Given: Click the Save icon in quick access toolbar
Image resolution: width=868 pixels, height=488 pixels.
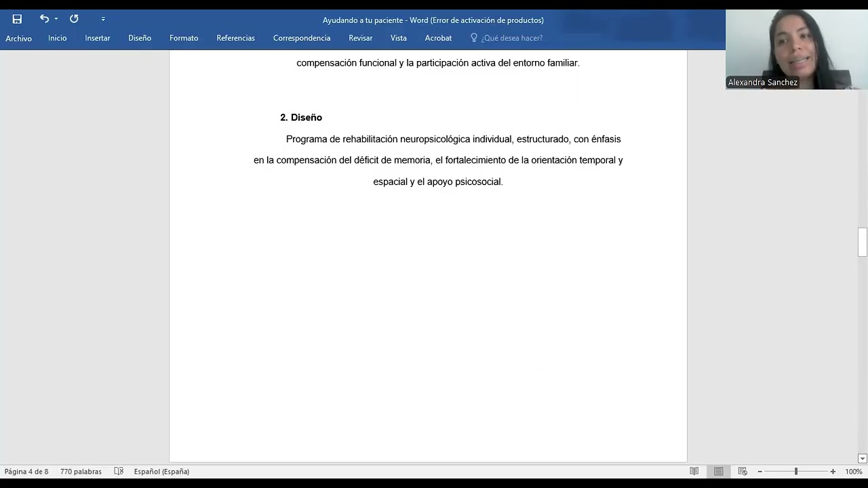Looking at the screenshot, I should [x=17, y=19].
